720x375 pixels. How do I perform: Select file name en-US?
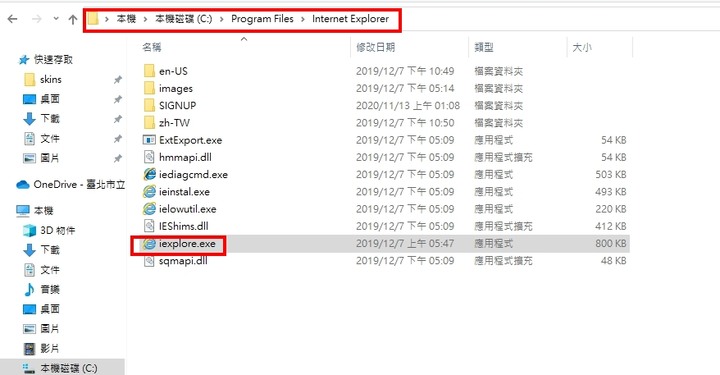pyautogui.click(x=173, y=71)
